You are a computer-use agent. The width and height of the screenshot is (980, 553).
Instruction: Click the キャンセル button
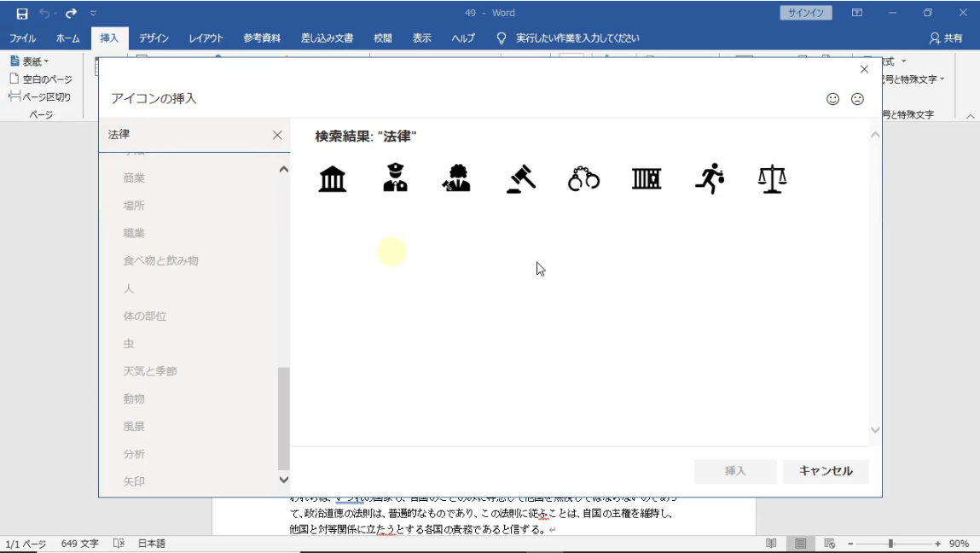coord(825,471)
